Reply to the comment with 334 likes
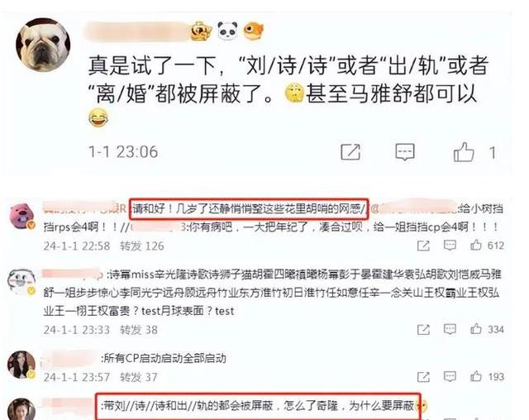529x420 pixels. point(450,329)
